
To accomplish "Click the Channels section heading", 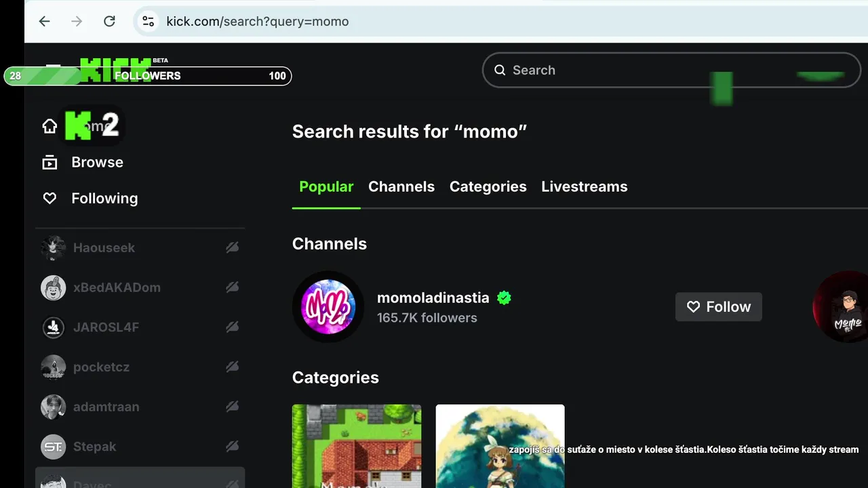I will tap(330, 244).
